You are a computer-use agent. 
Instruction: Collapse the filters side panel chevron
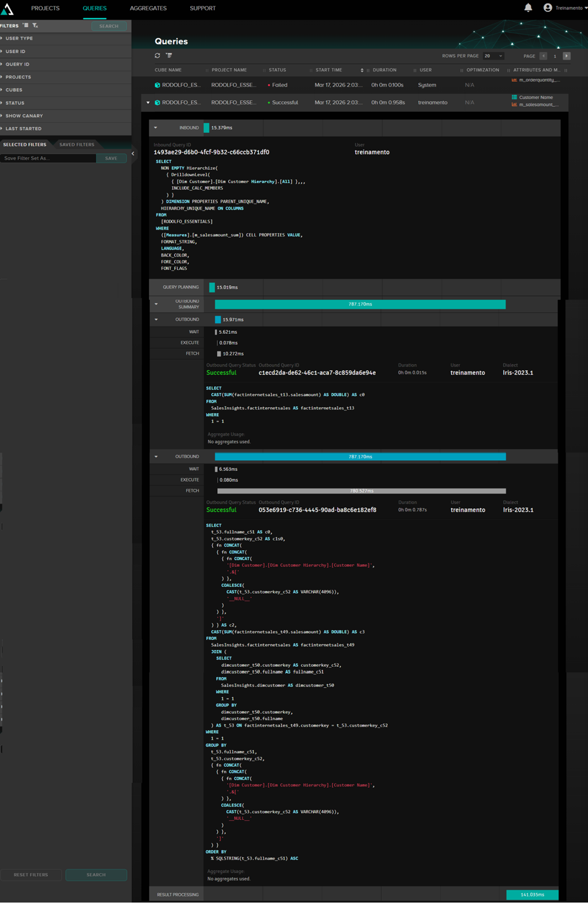coord(133,154)
